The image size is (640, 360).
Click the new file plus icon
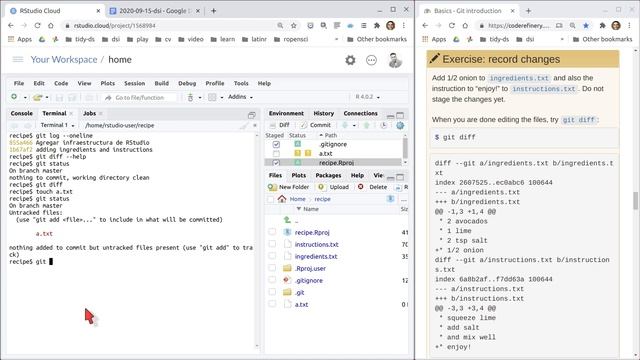pyautogui.click(x=14, y=97)
